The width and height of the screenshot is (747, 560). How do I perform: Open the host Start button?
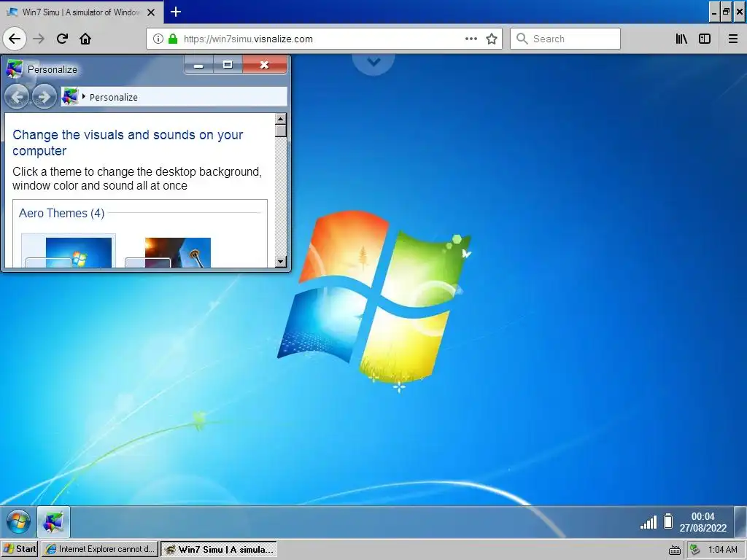pos(20,549)
